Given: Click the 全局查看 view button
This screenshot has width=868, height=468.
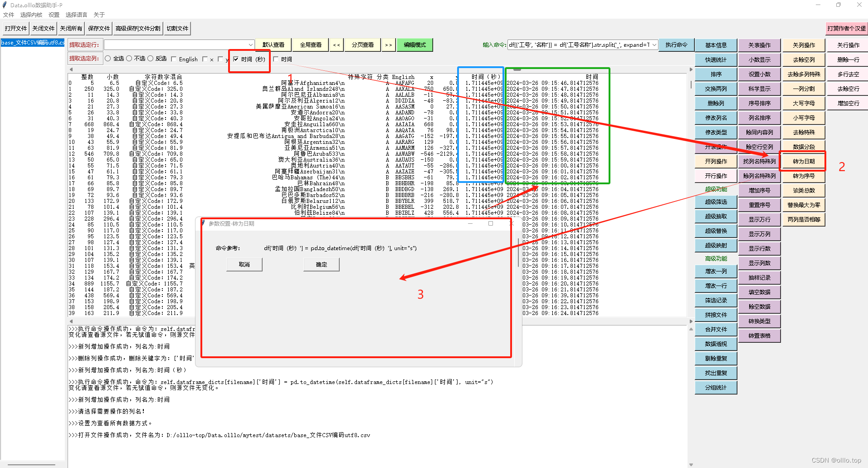Looking at the screenshot, I should tap(311, 44).
